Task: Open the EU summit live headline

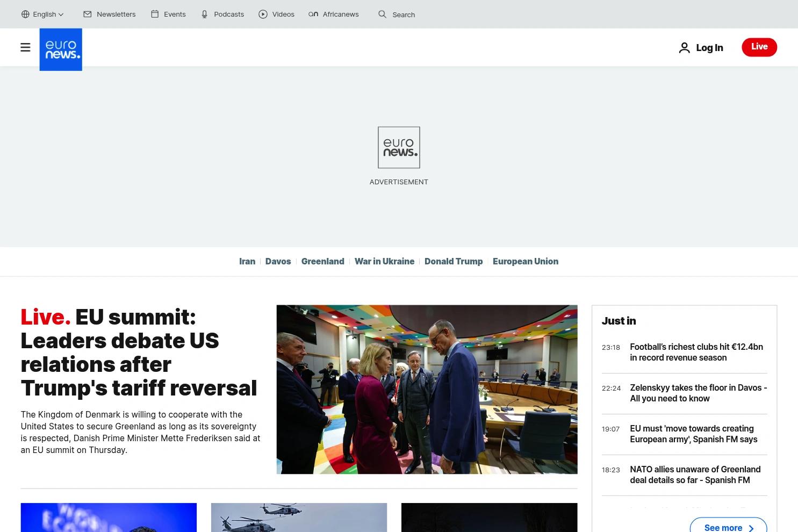Action: pyautogui.click(x=139, y=353)
